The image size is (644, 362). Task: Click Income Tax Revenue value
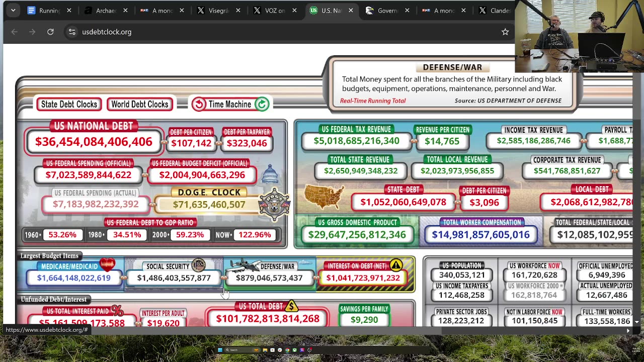pyautogui.click(x=533, y=141)
